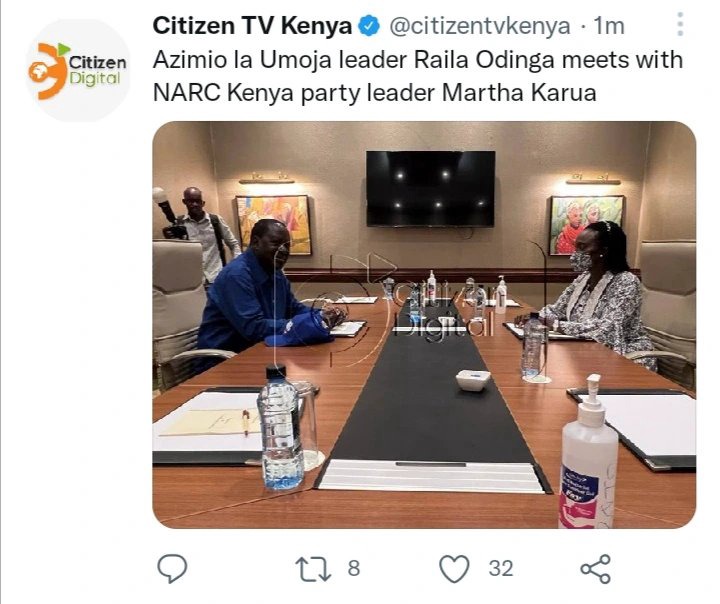Click the words Azimio la Umoja in the tweet
The height and width of the screenshot is (604, 720).
pos(242,60)
